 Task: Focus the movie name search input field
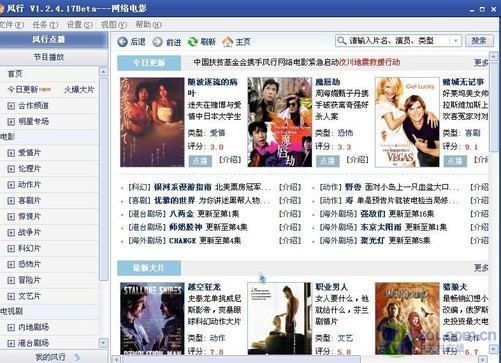[398, 41]
